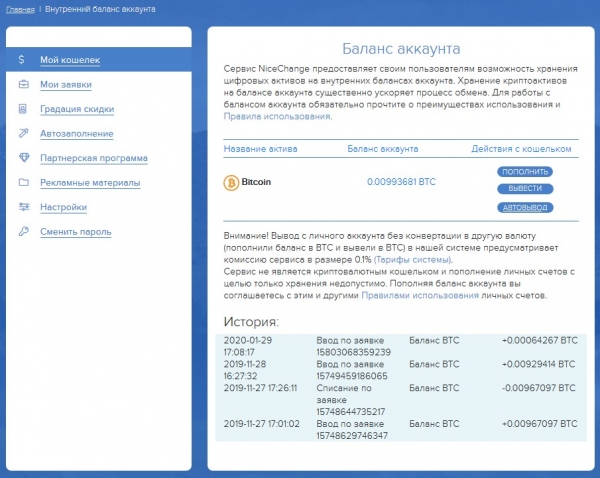This screenshot has width=600, height=478.
Task: Click the ВЫВЕСТИ button
Action: (525, 188)
